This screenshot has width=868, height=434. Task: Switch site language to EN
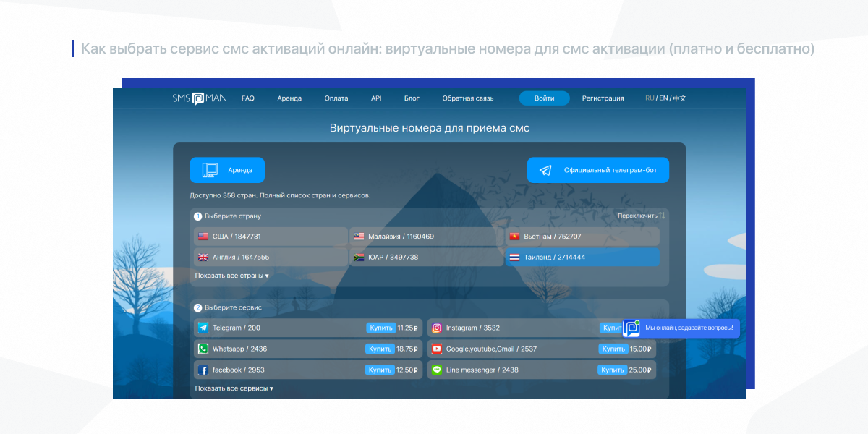pos(663,98)
